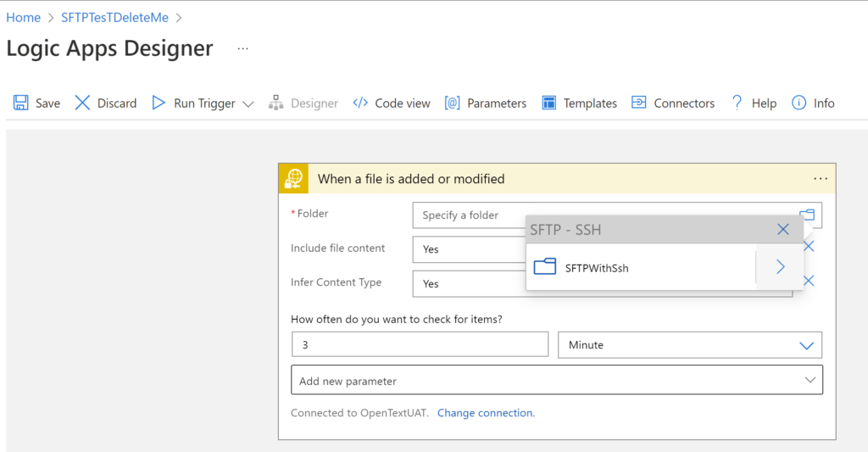This screenshot has height=452, width=868.
Task: Click the Change connection link
Action: [x=486, y=413]
